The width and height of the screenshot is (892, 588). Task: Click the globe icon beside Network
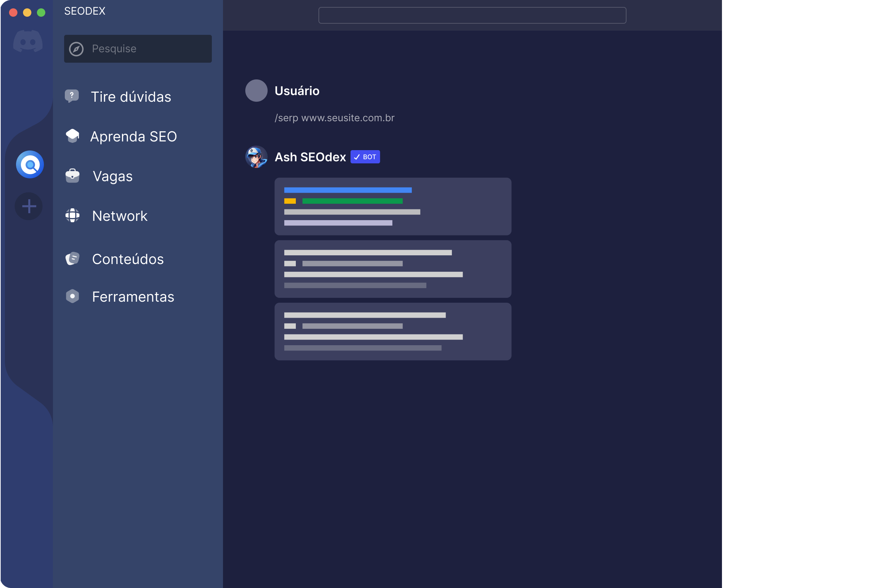(x=72, y=215)
